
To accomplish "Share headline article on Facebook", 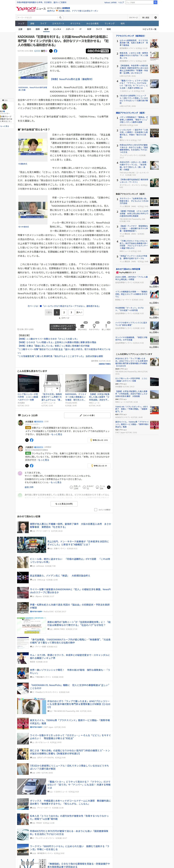I will (55, 51).
